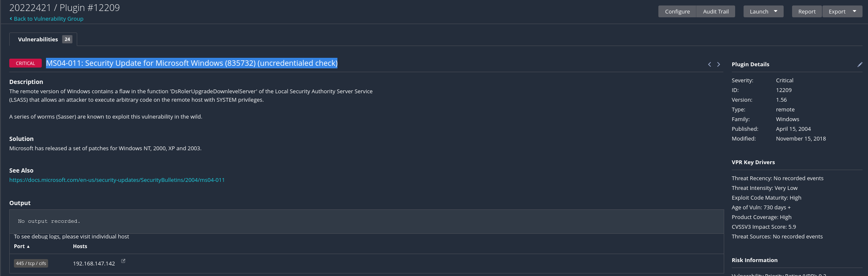Open the Microsoft security bulletin ms04-011 link

(117, 180)
